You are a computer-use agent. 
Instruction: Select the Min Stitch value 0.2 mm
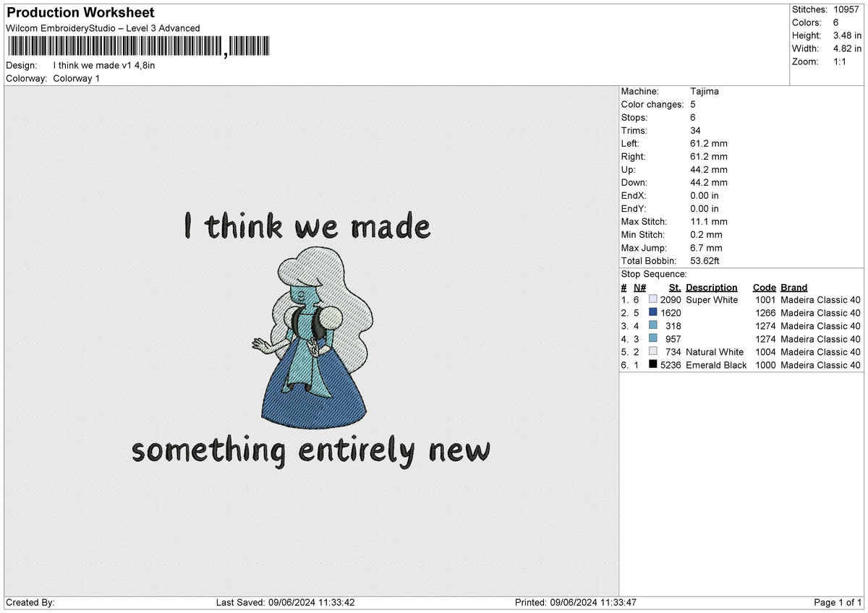tap(707, 235)
